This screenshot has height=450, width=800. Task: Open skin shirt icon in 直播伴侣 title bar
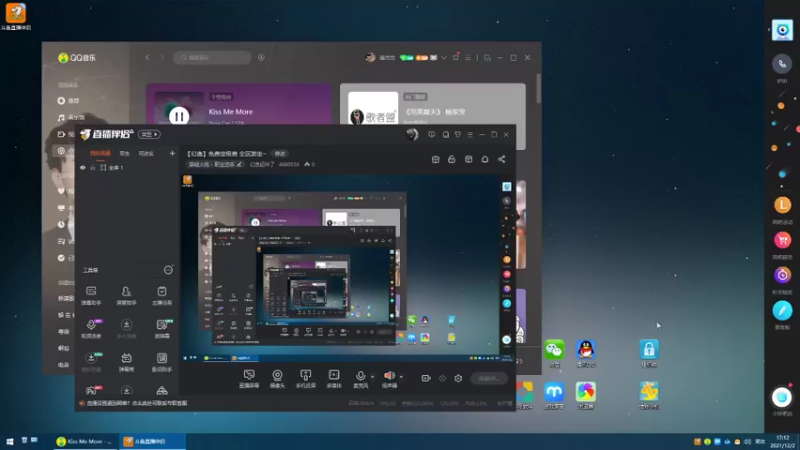(458, 135)
